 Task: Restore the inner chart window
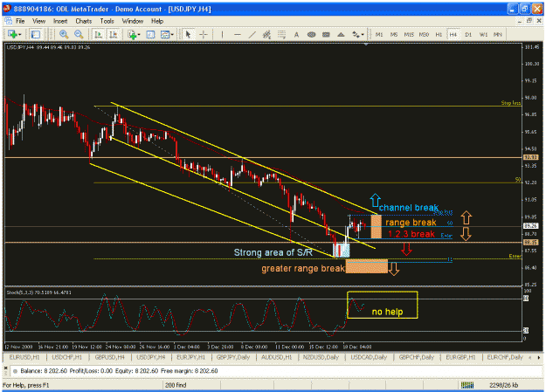[529, 21]
